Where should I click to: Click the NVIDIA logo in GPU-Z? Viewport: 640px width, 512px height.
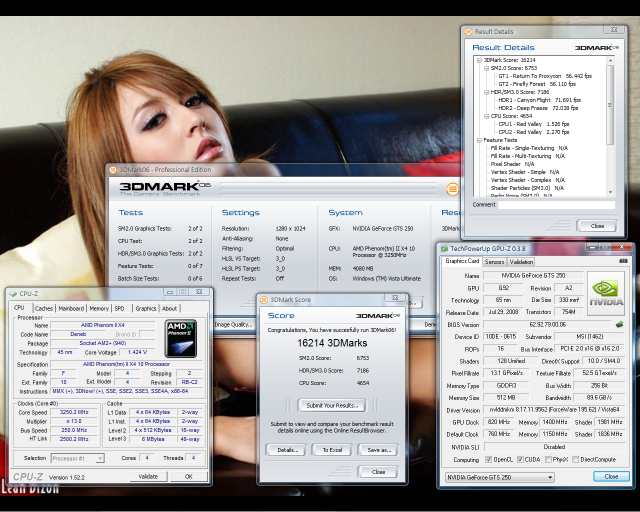tap(606, 294)
